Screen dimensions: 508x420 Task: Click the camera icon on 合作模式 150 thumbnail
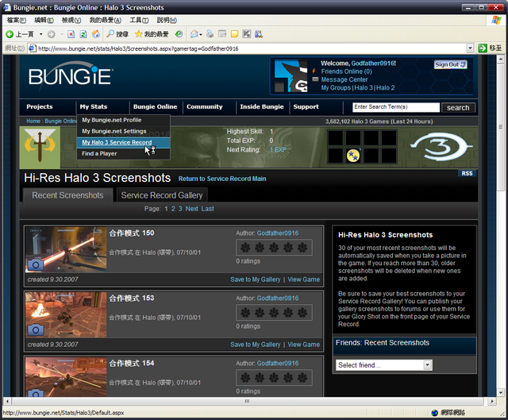[x=36, y=265]
